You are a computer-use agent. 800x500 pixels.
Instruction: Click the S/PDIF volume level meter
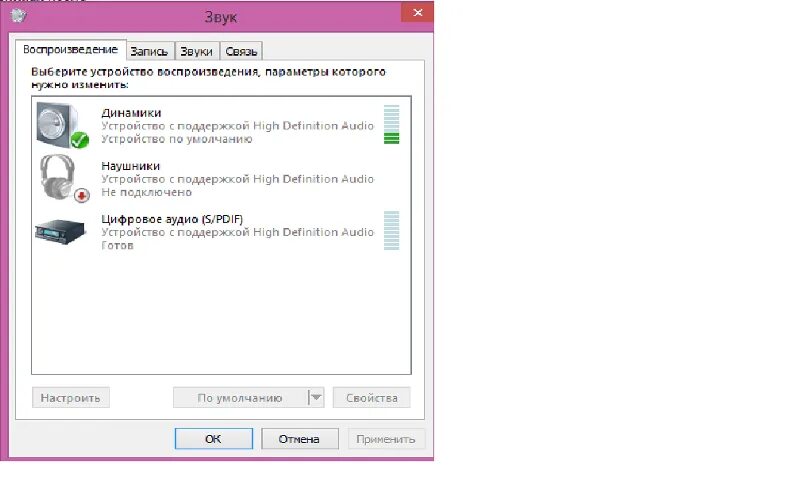pos(391,231)
